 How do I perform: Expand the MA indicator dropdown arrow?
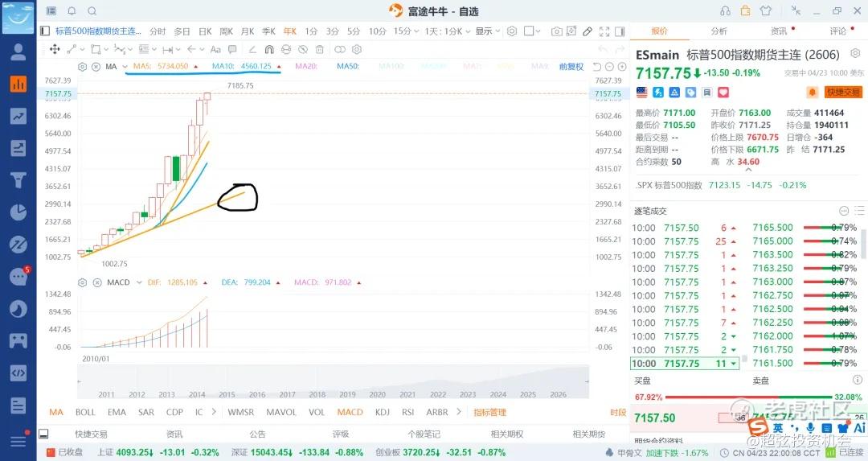[x=125, y=67]
